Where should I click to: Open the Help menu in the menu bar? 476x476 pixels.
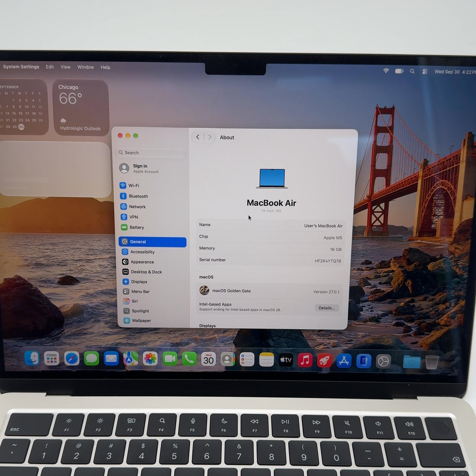point(106,67)
